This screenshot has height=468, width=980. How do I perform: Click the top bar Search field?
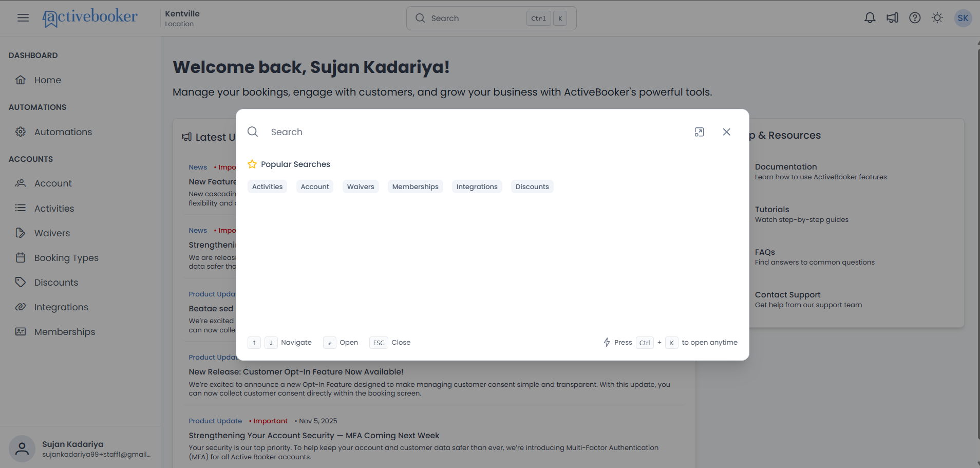coord(491,18)
